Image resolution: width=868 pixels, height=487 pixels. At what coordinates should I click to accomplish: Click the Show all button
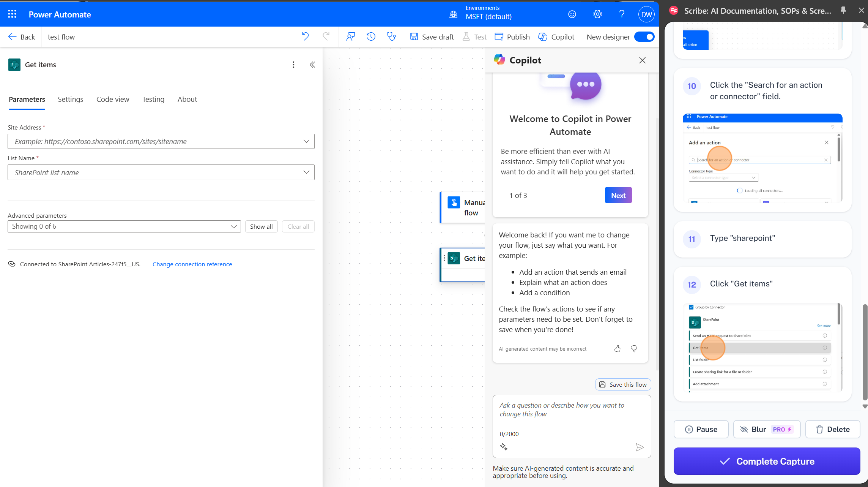pos(262,226)
